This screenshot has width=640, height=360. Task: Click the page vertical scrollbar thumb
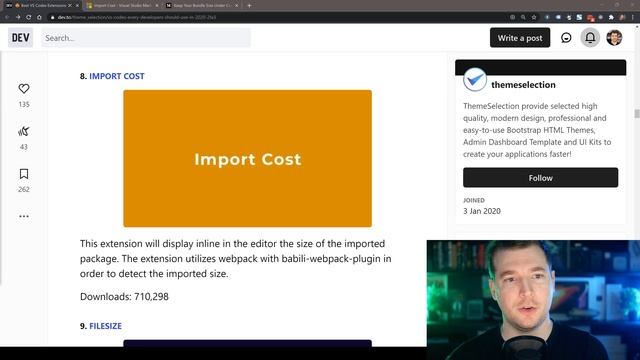pos(637,113)
